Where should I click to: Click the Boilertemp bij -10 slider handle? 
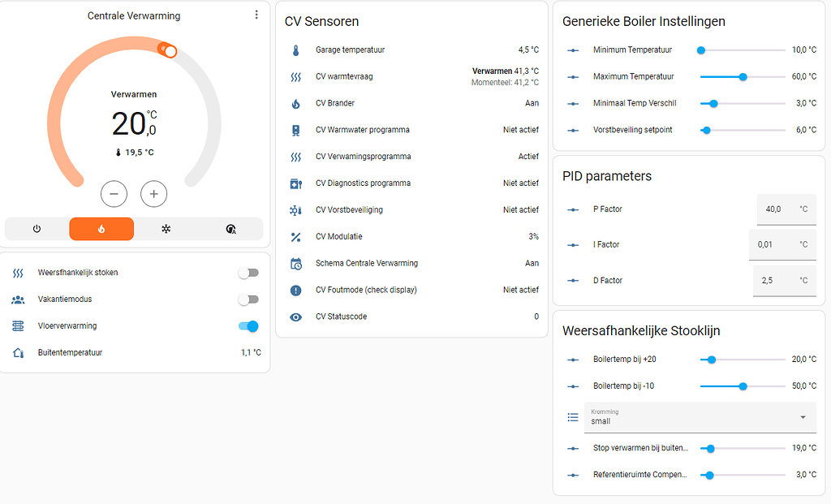pyautogui.click(x=743, y=386)
